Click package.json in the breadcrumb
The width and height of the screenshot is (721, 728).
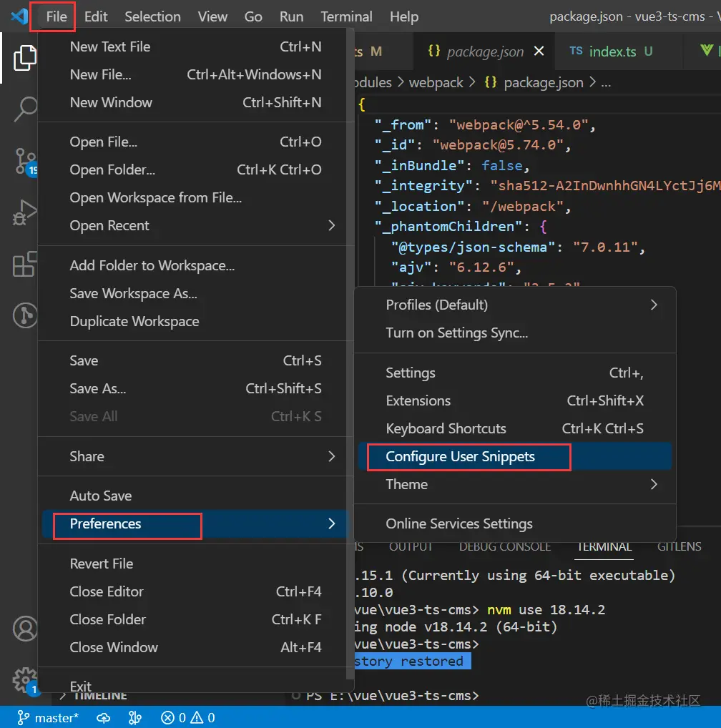pos(543,82)
